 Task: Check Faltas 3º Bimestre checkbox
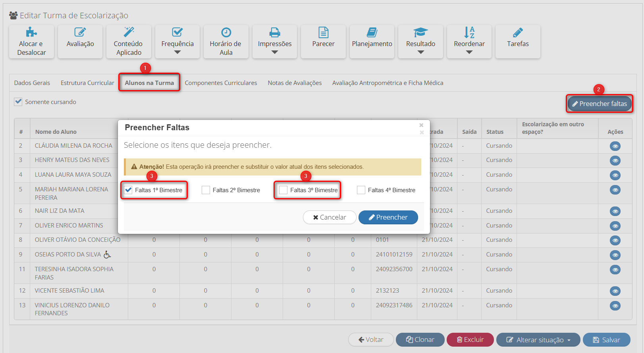283,190
